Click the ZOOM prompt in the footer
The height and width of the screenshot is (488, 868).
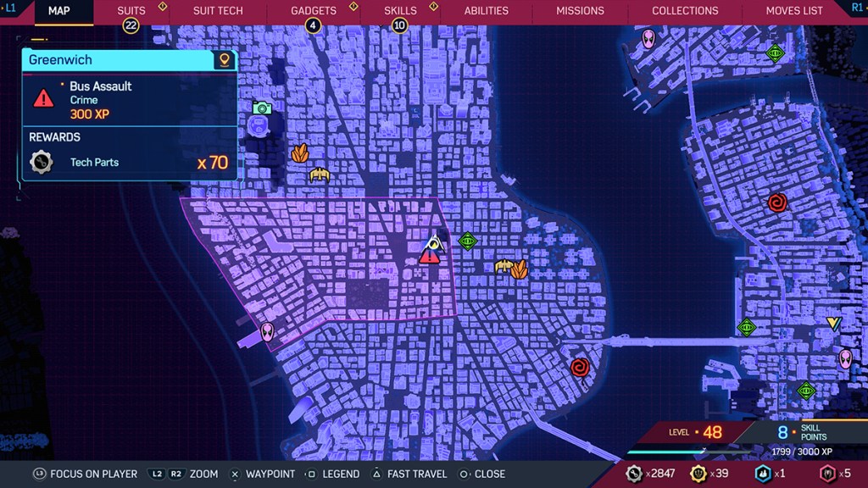(x=183, y=474)
